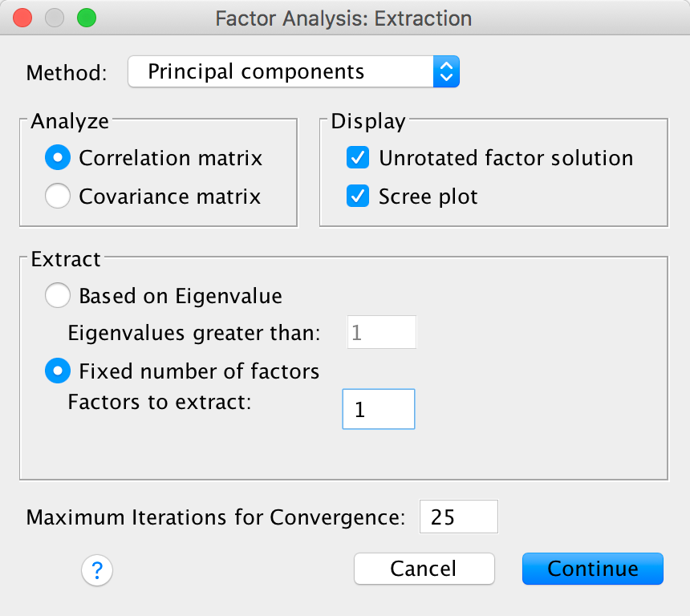Click the Method: label text
This screenshot has width=690, height=616.
click(x=67, y=73)
